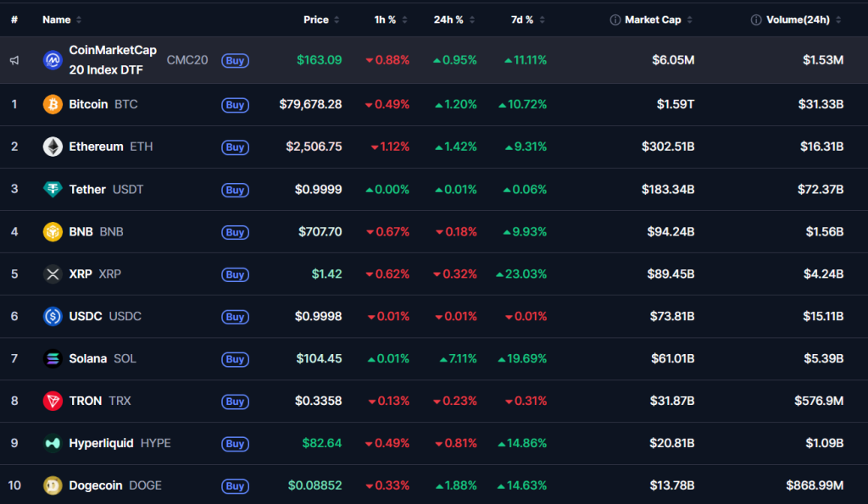
Task: Click Buy button for Ethereum
Action: [x=236, y=147]
